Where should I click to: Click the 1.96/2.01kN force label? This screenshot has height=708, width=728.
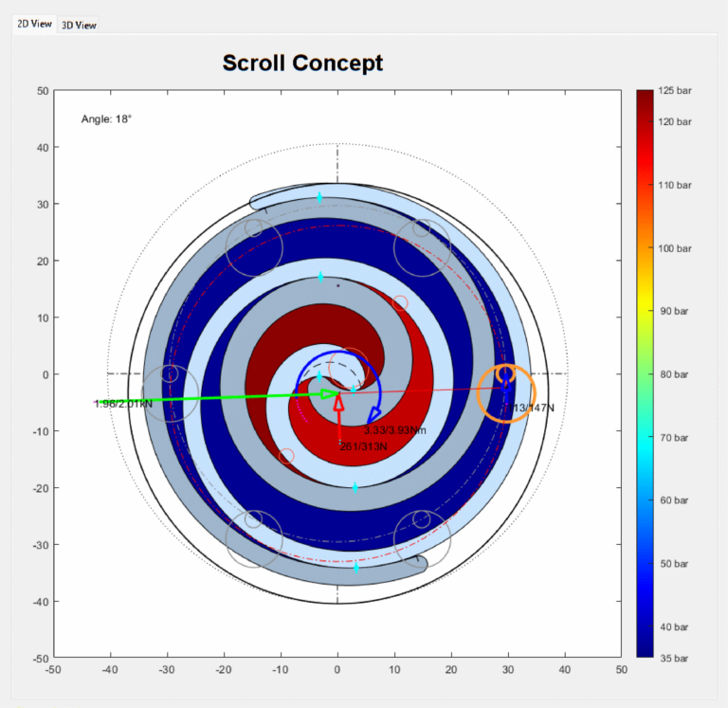123,404
